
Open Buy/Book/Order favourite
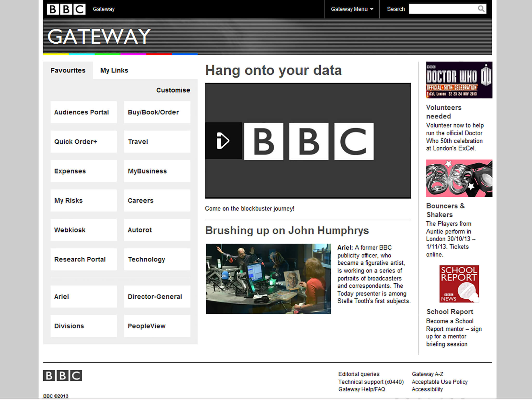(x=157, y=112)
